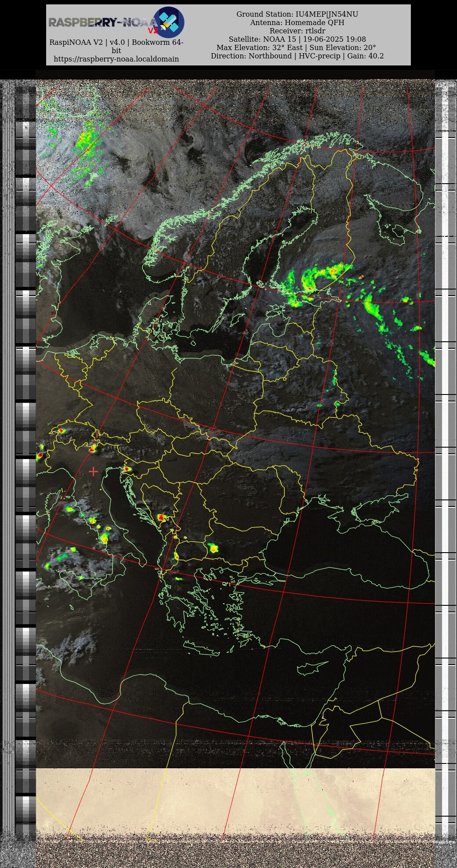Screen dimensions: 457x868
Task: Click the RASPBERRY-NOAA logo text
Action: pos(103,23)
